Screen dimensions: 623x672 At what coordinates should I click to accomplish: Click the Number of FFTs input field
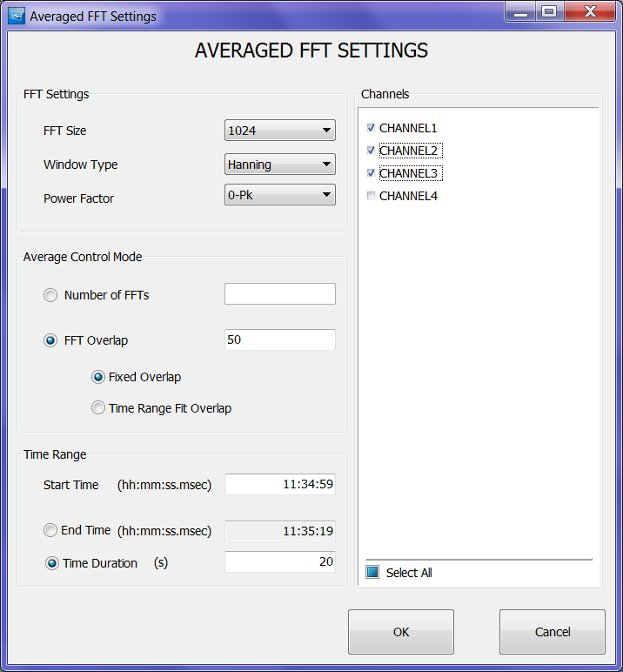(280, 294)
